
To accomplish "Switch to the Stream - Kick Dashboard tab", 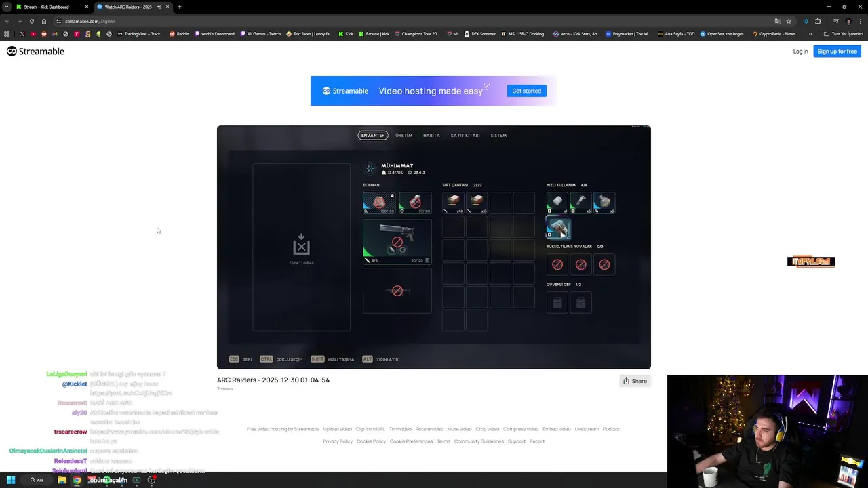I will (x=52, y=7).
